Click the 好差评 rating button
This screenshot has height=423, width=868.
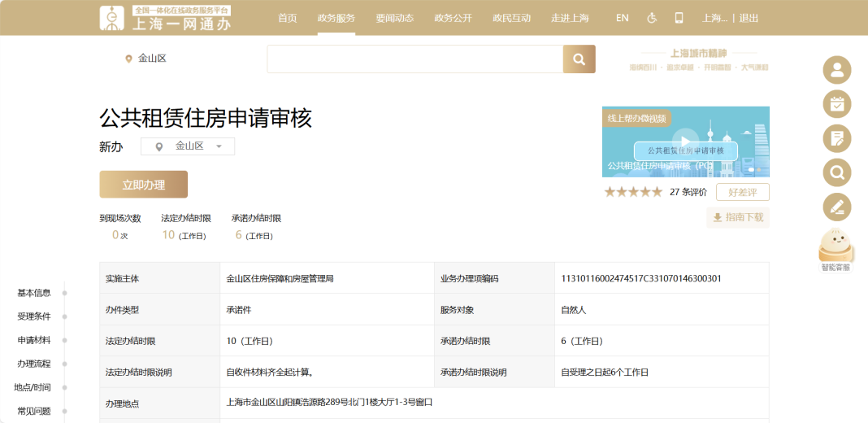(x=742, y=192)
